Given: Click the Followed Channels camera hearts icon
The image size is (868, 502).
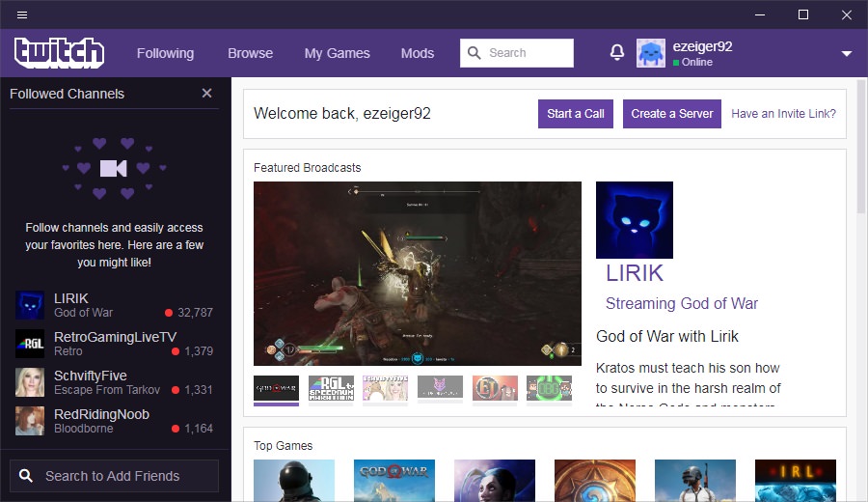Looking at the screenshot, I should [114, 168].
